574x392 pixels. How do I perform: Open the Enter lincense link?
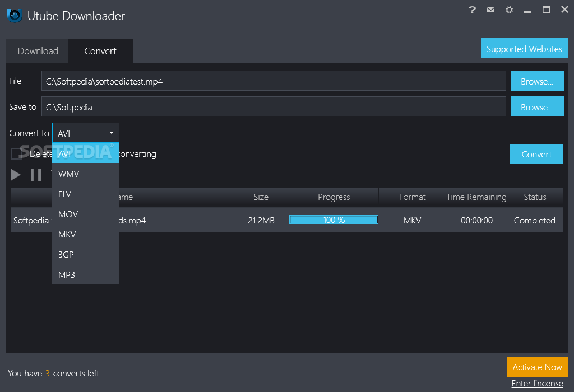tap(537, 383)
